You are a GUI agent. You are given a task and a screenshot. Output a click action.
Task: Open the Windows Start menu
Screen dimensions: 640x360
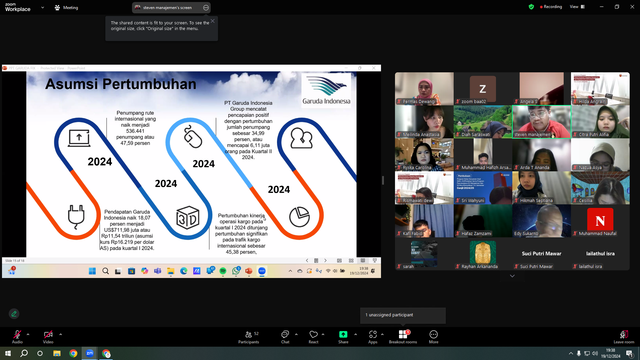8,353
